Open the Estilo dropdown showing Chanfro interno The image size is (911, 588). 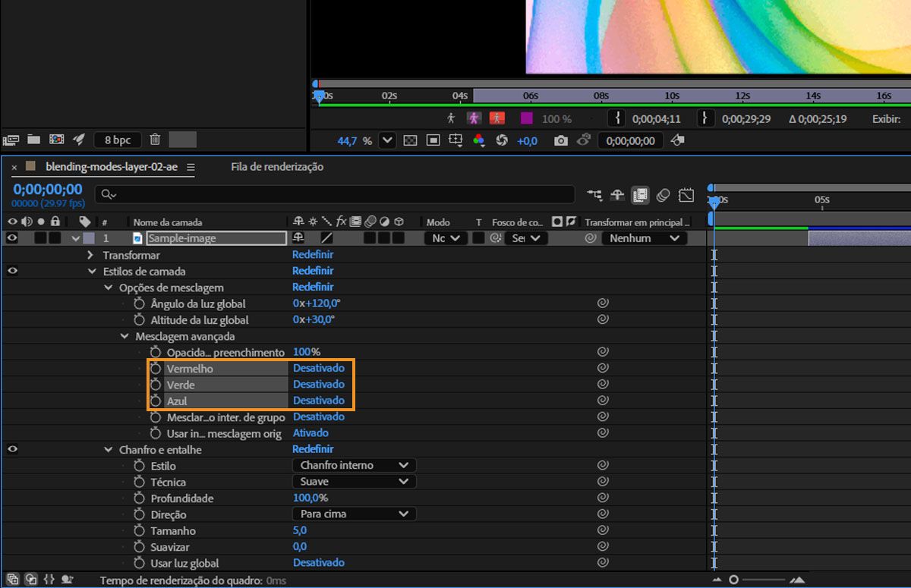[354, 465]
